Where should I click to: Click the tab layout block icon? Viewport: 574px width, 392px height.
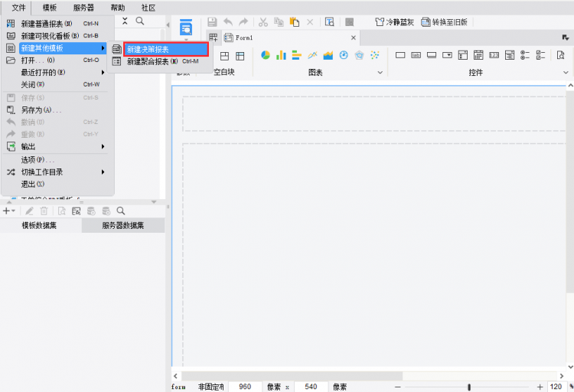[224, 56]
